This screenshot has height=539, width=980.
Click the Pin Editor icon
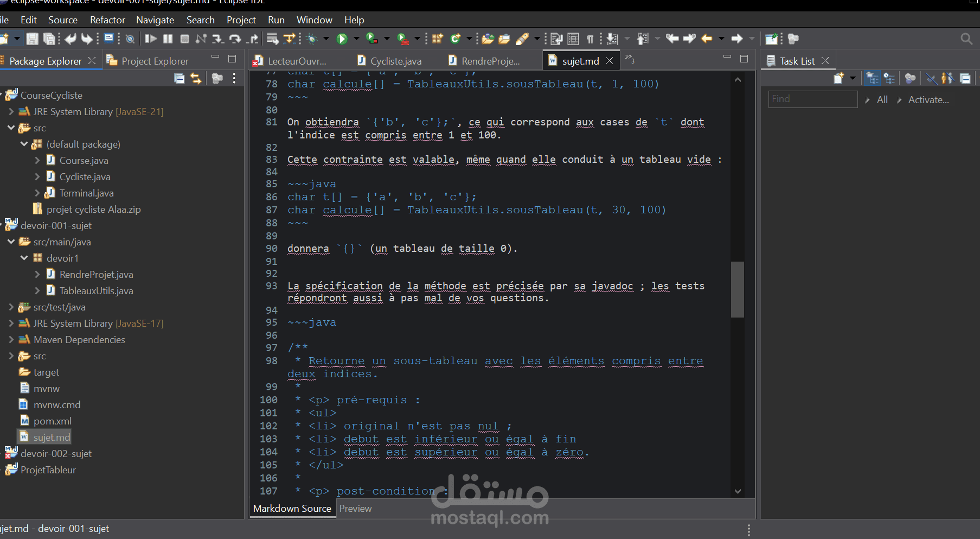pyautogui.click(x=771, y=39)
